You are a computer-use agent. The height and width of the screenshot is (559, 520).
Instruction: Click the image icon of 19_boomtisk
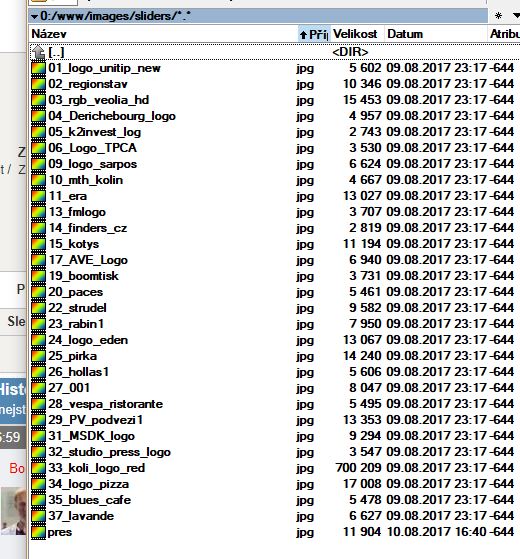pyautogui.click(x=38, y=276)
